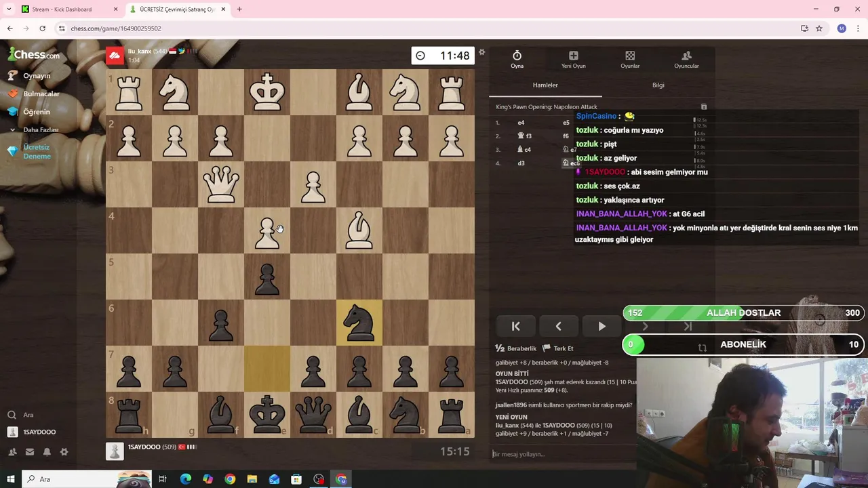Open the notifications bell icon
Viewport: 868px width, 488px height.
click(x=47, y=452)
